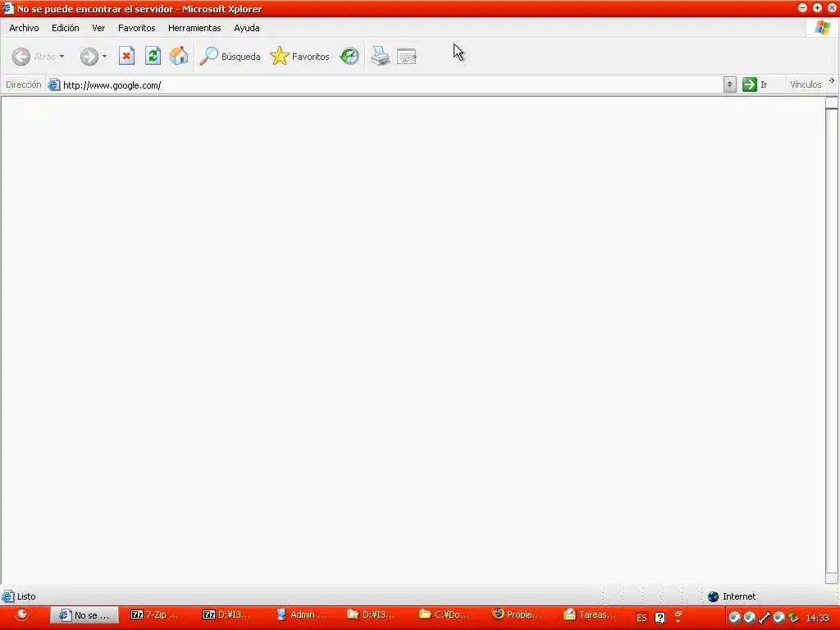The width and height of the screenshot is (840, 630).
Task: Click the ES language indicator
Action: [641, 618]
